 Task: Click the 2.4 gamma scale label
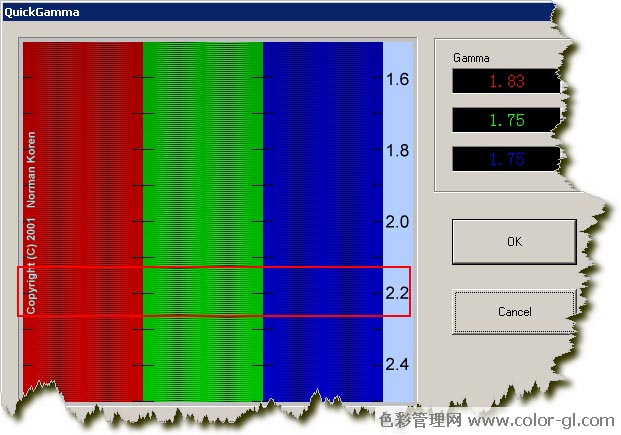point(397,364)
